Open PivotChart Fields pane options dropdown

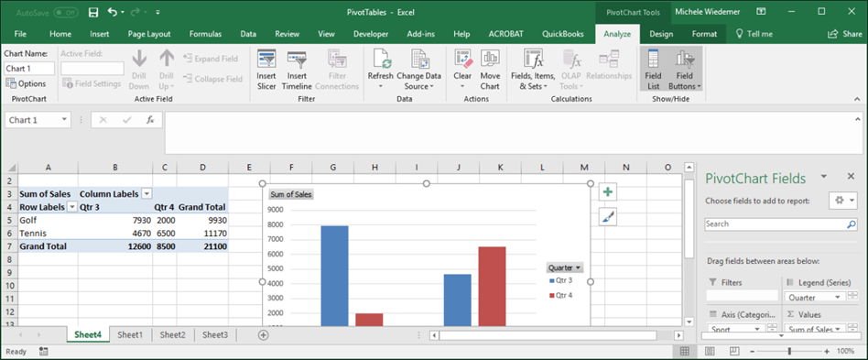point(824,176)
